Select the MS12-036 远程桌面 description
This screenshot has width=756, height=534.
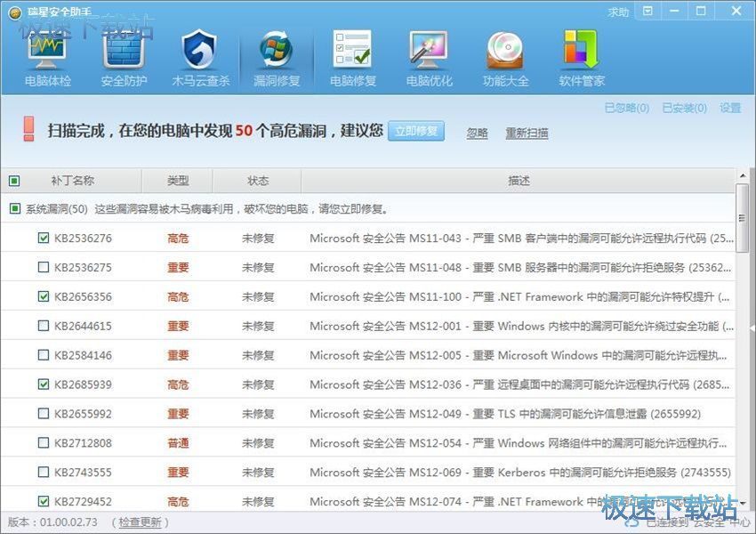coord(519,384)
